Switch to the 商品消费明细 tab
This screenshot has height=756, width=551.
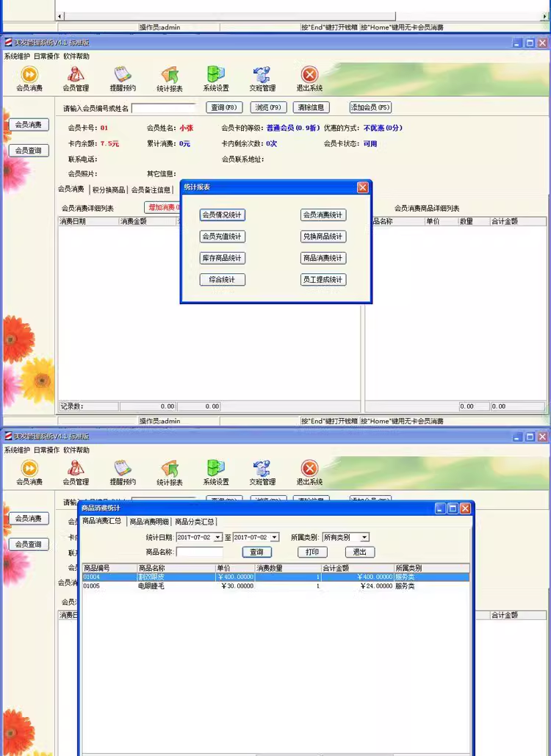[149, 522]
